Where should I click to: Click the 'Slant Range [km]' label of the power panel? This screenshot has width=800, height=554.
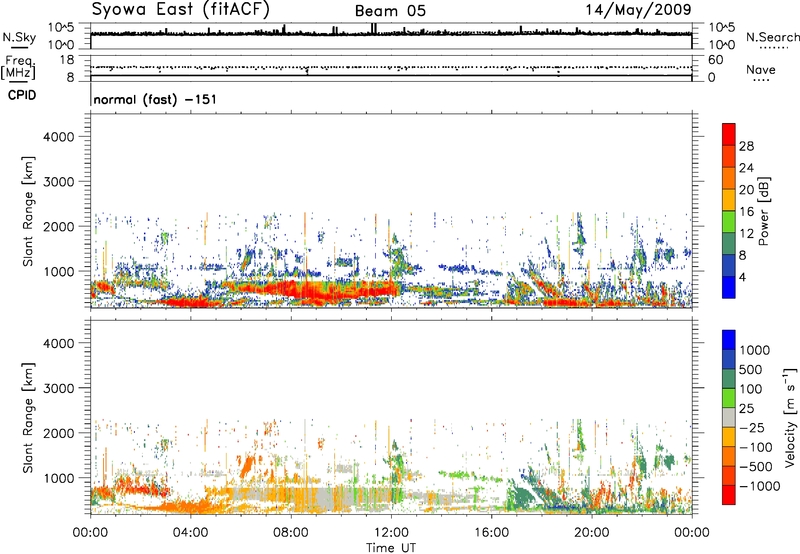pos(28,211)
